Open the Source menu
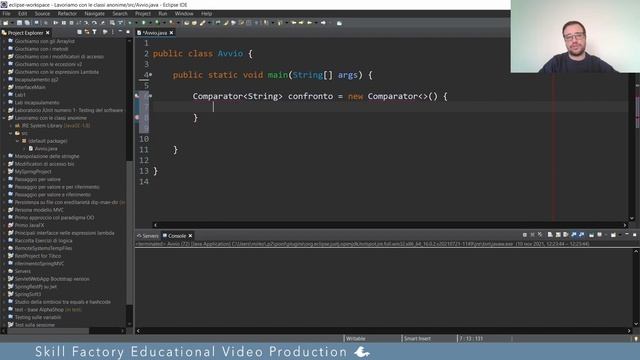 click(42, 13)
